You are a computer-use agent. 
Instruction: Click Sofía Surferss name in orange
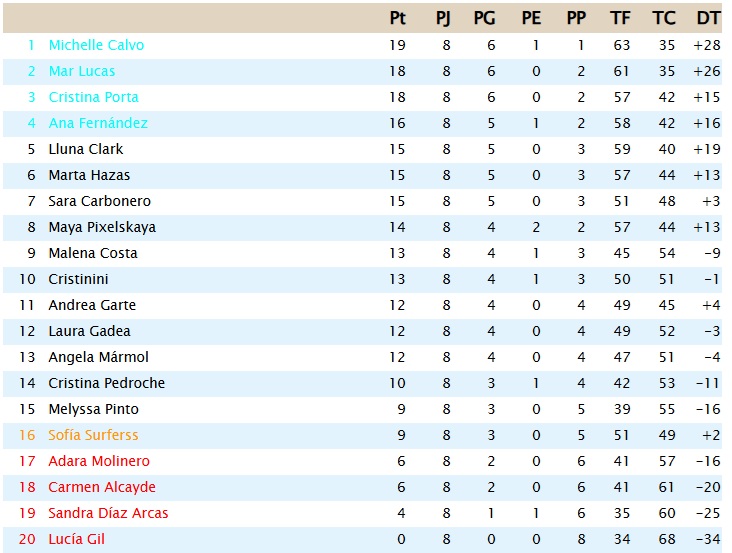(x=93, y=435)
